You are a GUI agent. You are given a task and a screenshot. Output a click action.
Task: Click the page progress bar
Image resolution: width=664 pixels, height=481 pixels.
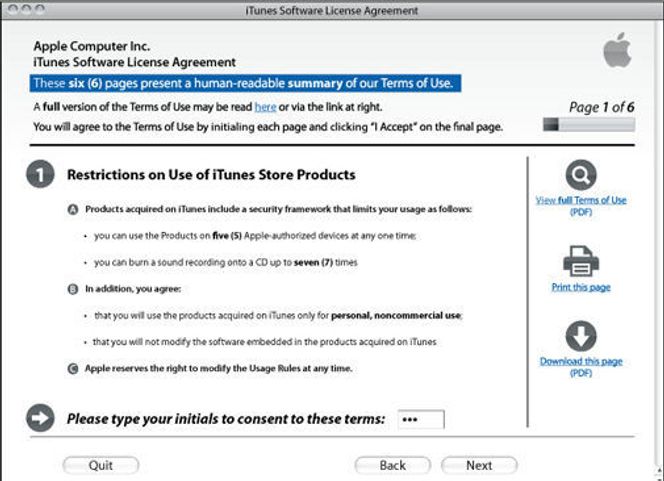589,124
